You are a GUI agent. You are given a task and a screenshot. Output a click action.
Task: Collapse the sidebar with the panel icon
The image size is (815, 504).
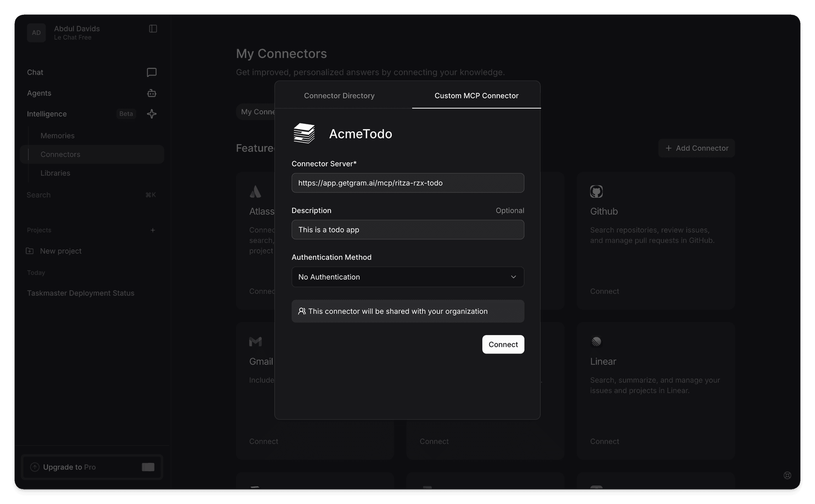[153, 28]
